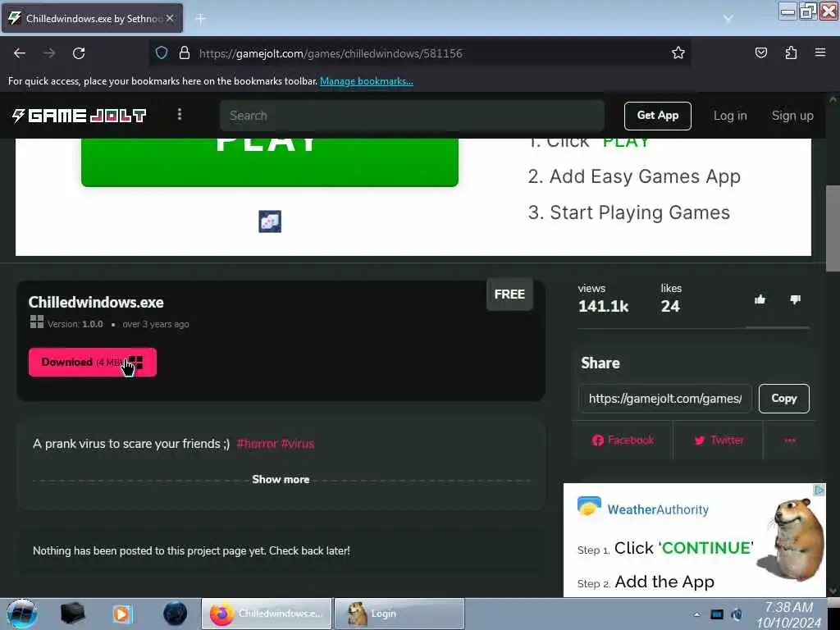This screenshot has width=840, height=630.
Task: Open a new tab with the plus button
Action: click(x=200, y=19)
